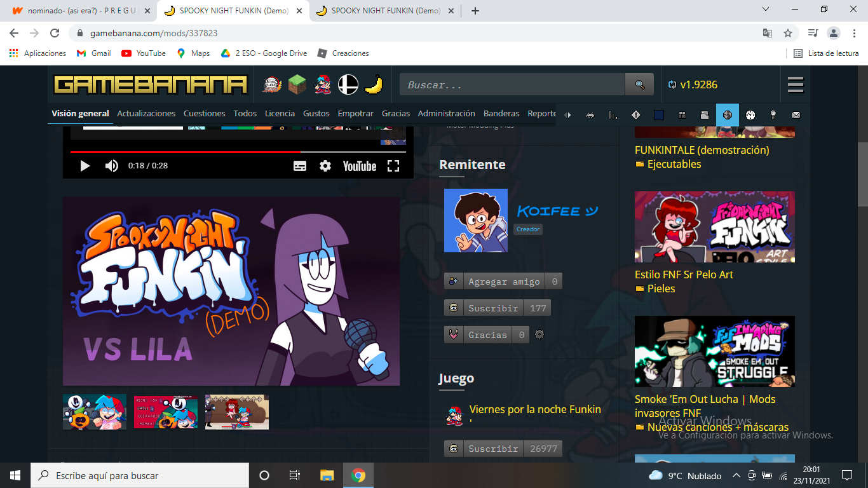Open new browser tab with plus
The image size is (868, 488).
[x=475, y=10]
